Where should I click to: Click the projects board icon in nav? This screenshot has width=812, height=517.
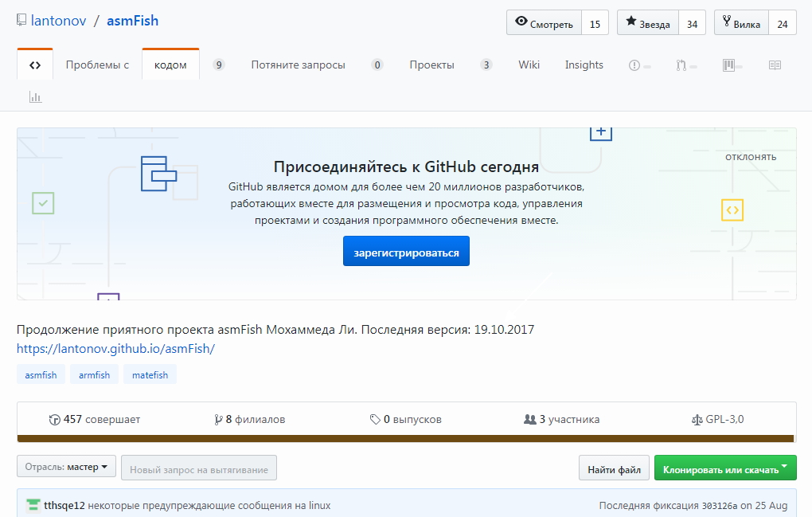click(728, 65)
